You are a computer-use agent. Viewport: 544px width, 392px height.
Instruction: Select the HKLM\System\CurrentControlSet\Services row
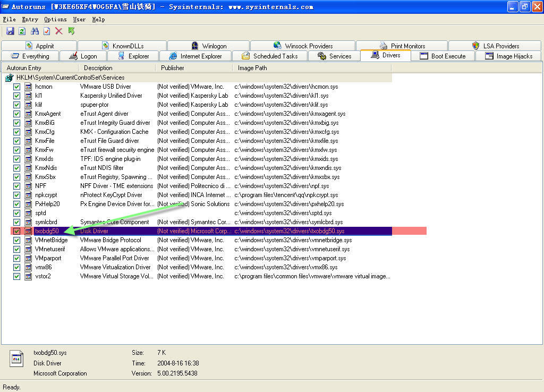pyautogui.click(x=198, y=78)
